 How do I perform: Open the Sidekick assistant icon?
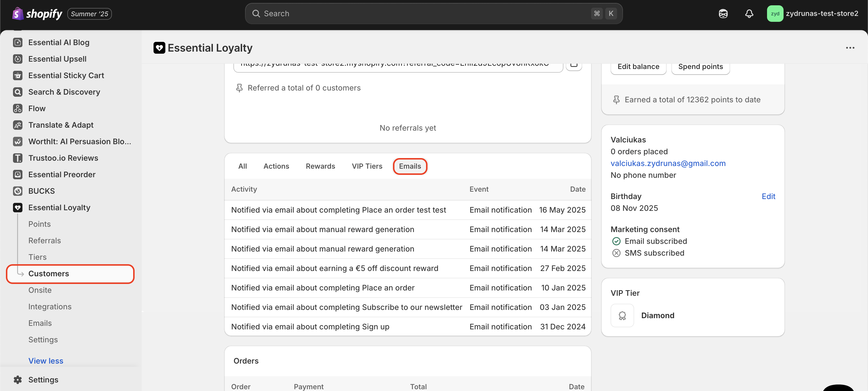(723, 14)
